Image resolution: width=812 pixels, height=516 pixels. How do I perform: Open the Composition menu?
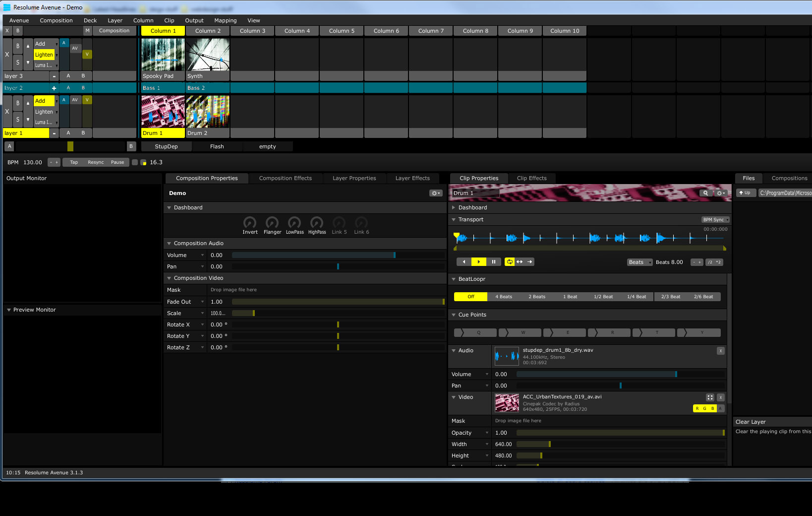[56, 20]
